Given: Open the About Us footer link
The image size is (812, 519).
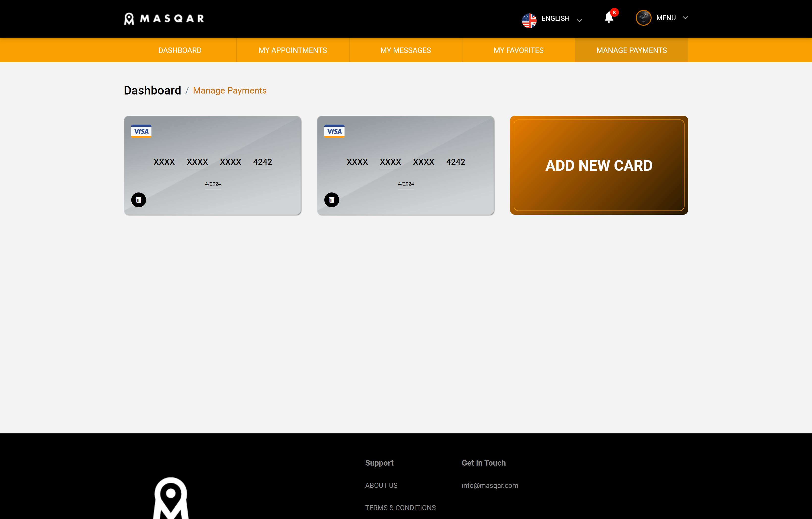Looking at the screenshot, I should pos(381,485).
